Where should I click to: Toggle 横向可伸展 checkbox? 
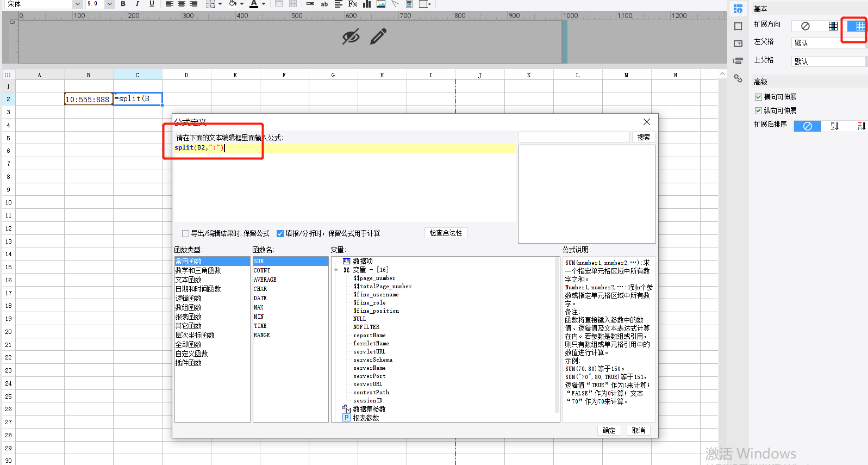tap(758, 97)
